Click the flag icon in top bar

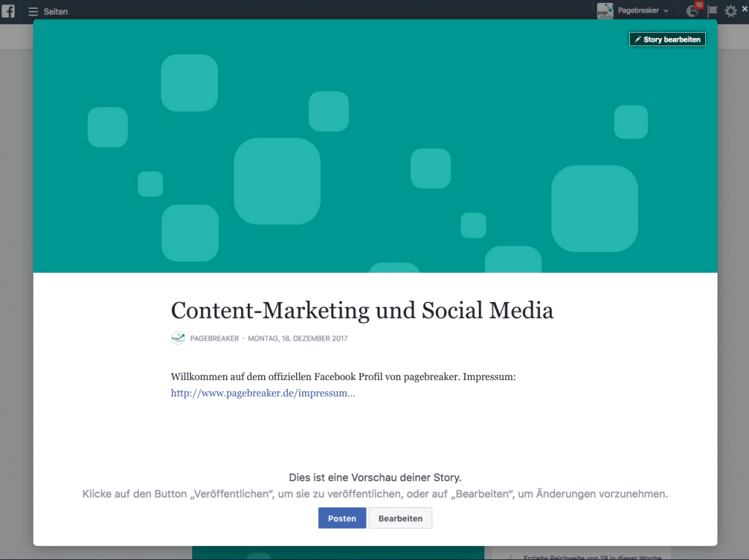coord(712,11)
